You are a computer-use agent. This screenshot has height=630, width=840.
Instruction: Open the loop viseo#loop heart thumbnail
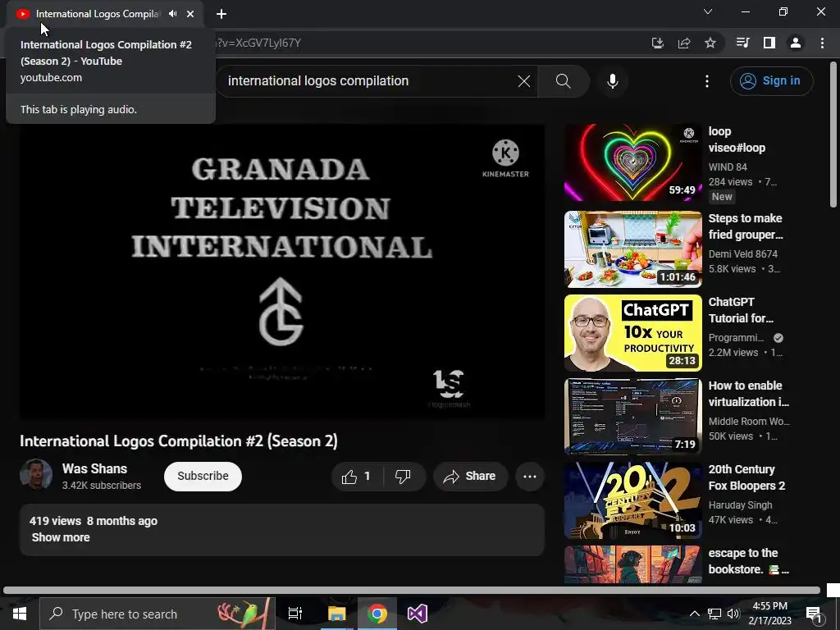point(632,162)
